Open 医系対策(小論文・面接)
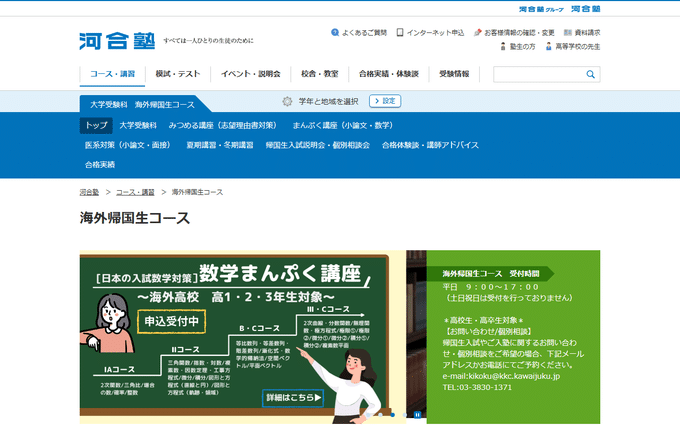The width and height of the screenshot is (680, 425). (128, 145)
